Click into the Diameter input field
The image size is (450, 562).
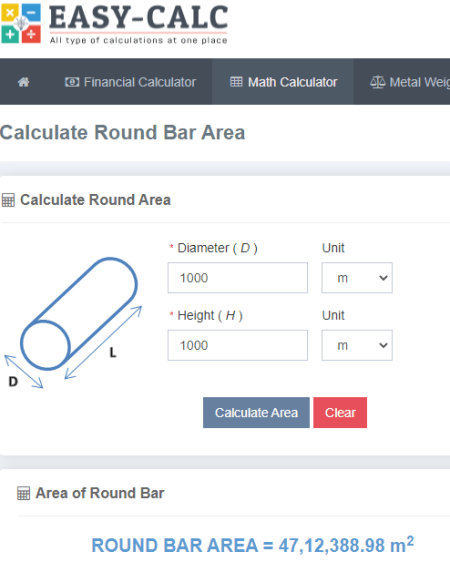click(238, 278)
